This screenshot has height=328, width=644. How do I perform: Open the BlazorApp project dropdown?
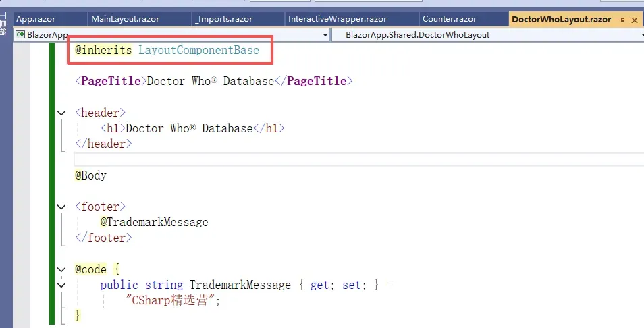click(x=325, y=35)
